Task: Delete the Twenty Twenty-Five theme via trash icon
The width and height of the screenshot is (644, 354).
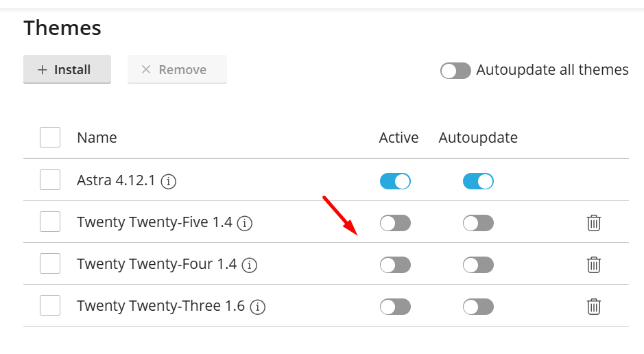Action: [594, 223]
